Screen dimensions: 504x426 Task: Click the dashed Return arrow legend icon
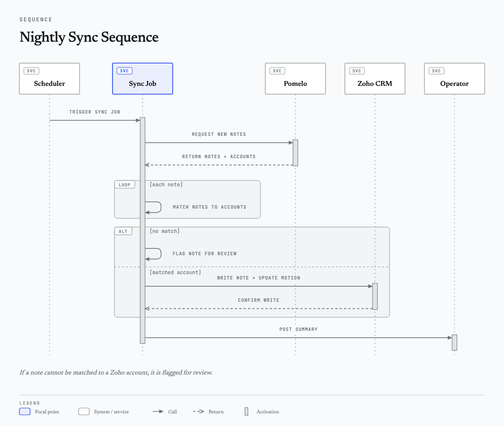[198, 411]
